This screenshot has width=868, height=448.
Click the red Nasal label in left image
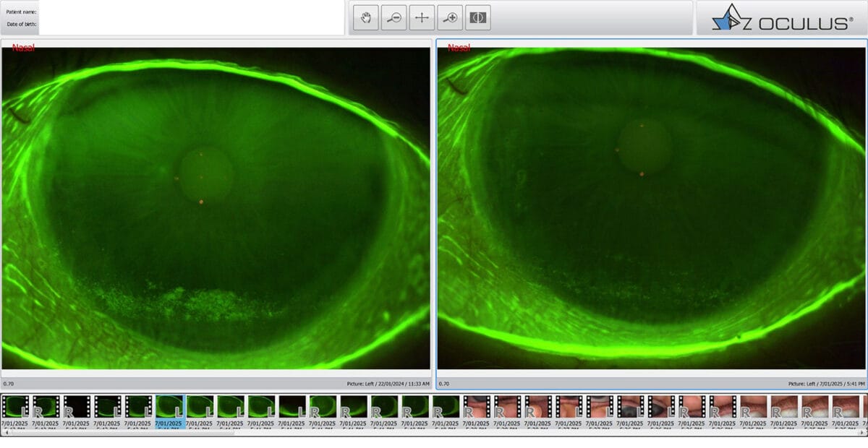pos(23,48)
